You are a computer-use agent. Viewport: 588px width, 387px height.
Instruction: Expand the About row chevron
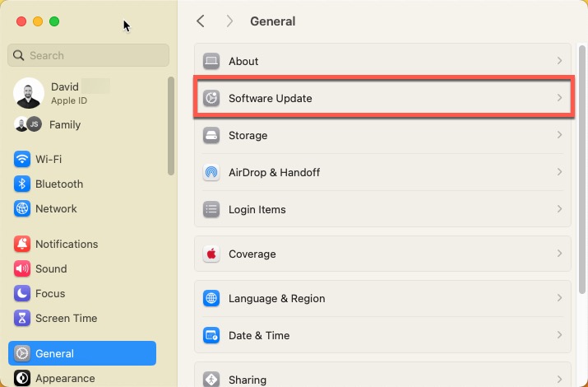tap(559, 61)
